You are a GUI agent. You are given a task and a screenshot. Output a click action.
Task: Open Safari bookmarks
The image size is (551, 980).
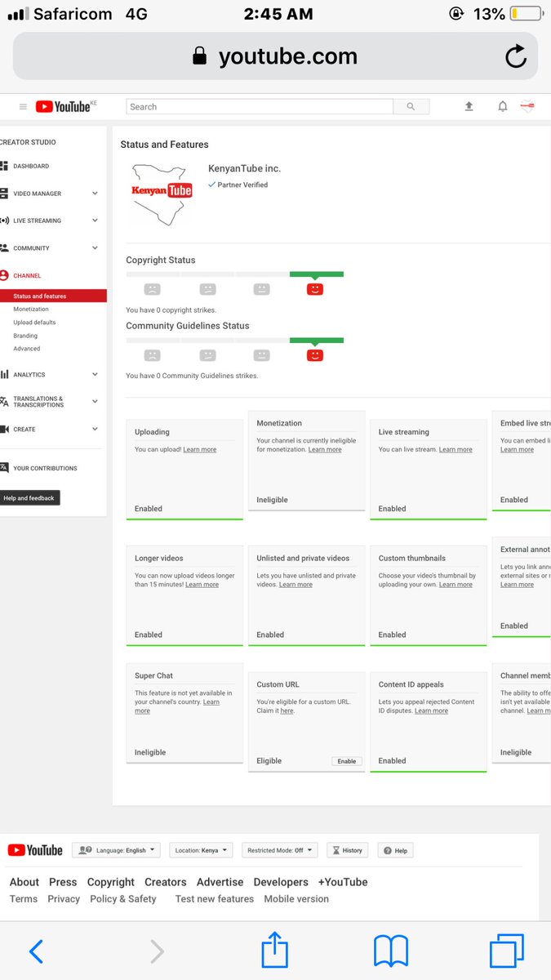pos(391,951)
